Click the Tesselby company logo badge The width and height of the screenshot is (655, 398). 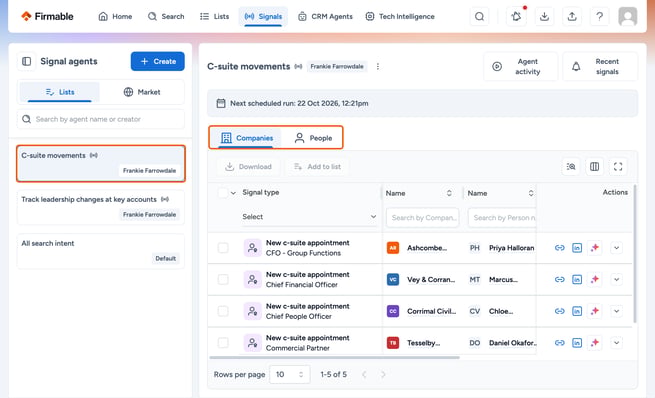393,343
